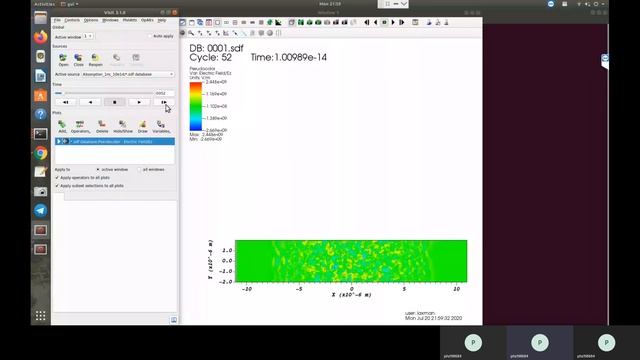
Task: Click the Delete plot icon
Action: [102, 127]
